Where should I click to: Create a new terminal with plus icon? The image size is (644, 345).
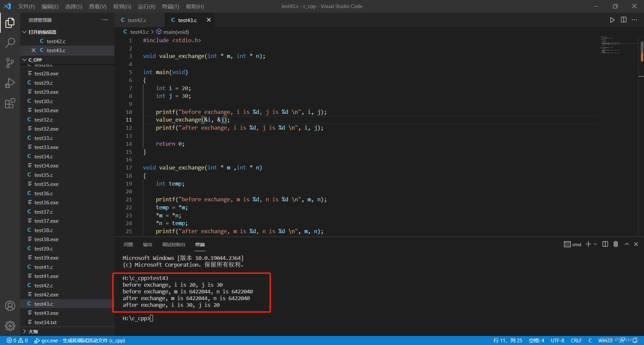tap(588, 244)
